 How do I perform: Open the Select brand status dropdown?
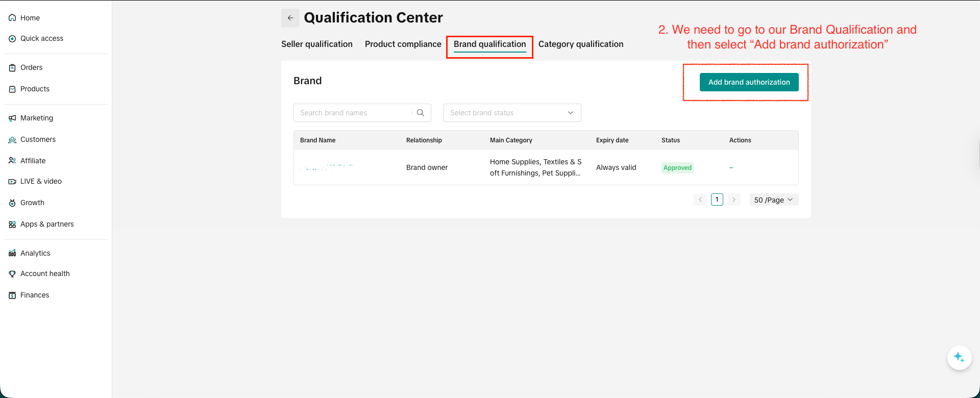tap(512, 113)
